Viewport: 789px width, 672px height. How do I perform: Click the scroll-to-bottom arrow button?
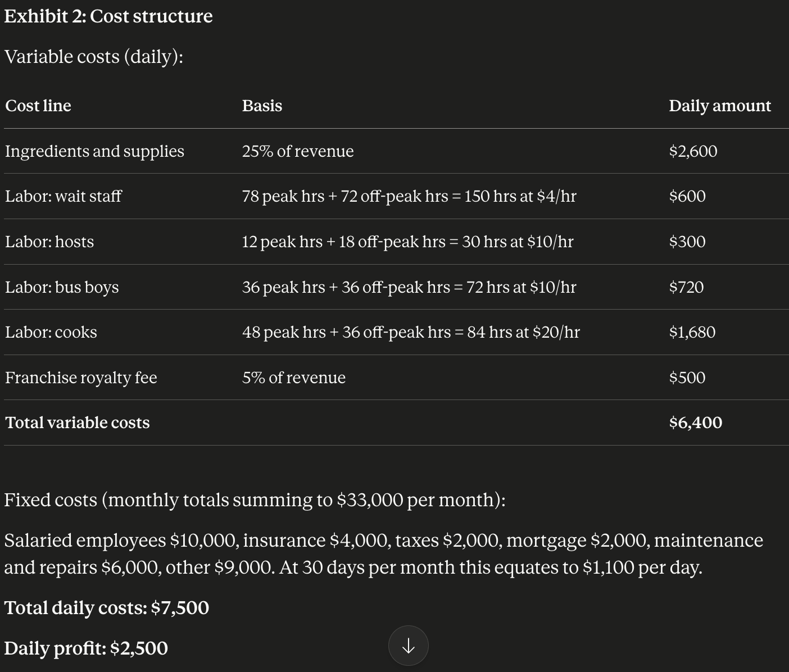tap(408, 646)
